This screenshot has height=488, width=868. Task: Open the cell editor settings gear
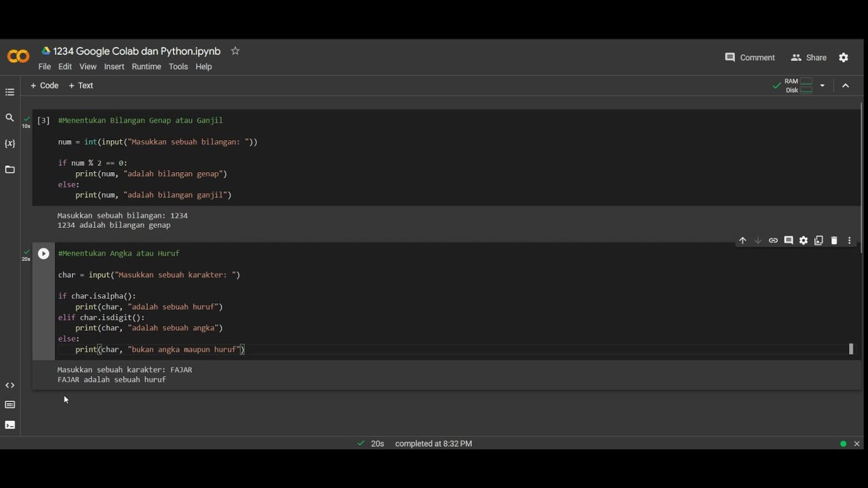(x=804, y=241)
